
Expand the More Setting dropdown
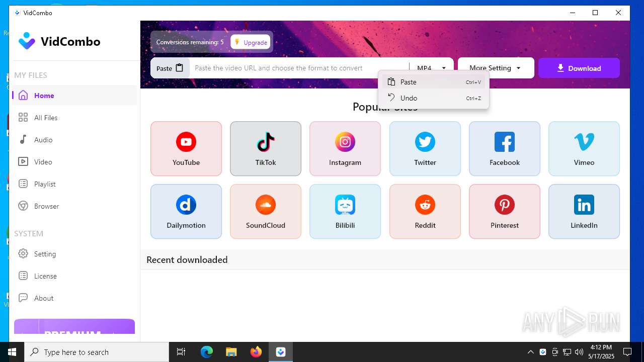pyautogui.click(x=496, y=68)
